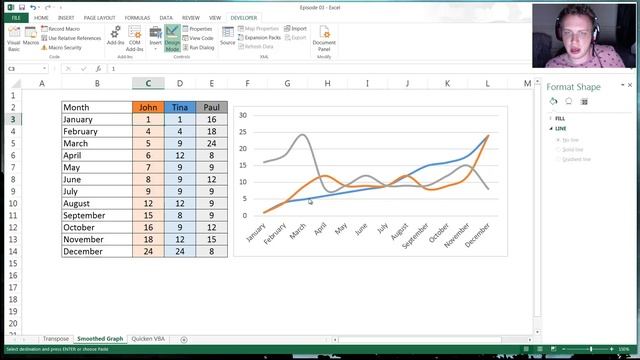Toggle Design Mode off
This screenshot has width=640, height=360.
tap(172, 38)
